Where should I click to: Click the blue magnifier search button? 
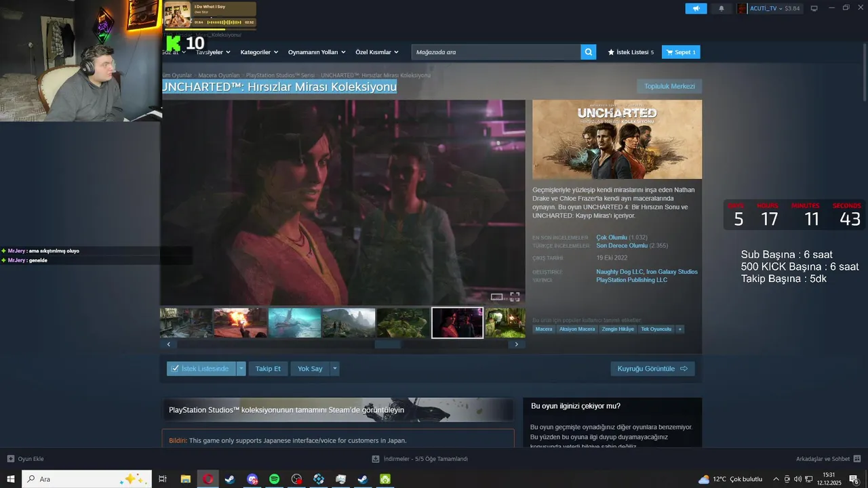coord(589,52)
